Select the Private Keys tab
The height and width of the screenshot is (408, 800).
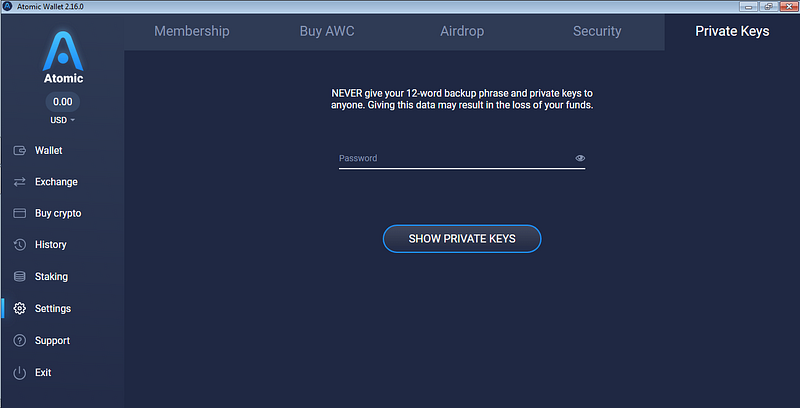pyautogui.click(x=732, y=31)
